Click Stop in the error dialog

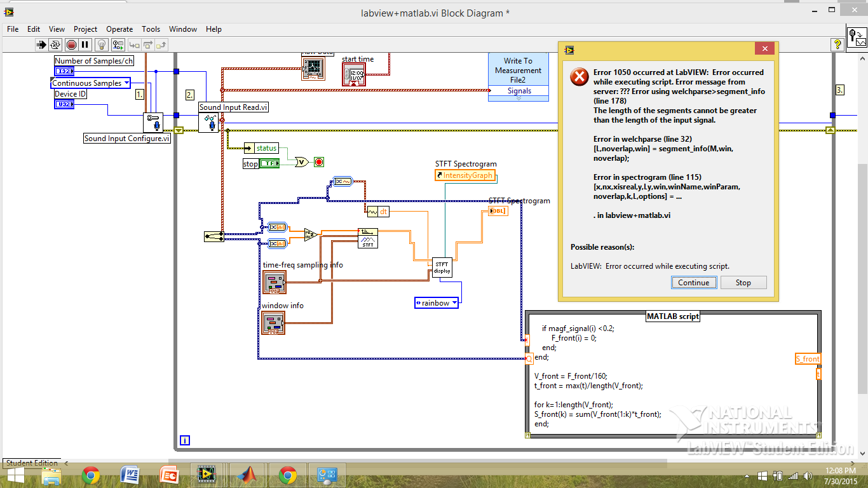pyautogui.click(x=743, y=283)
